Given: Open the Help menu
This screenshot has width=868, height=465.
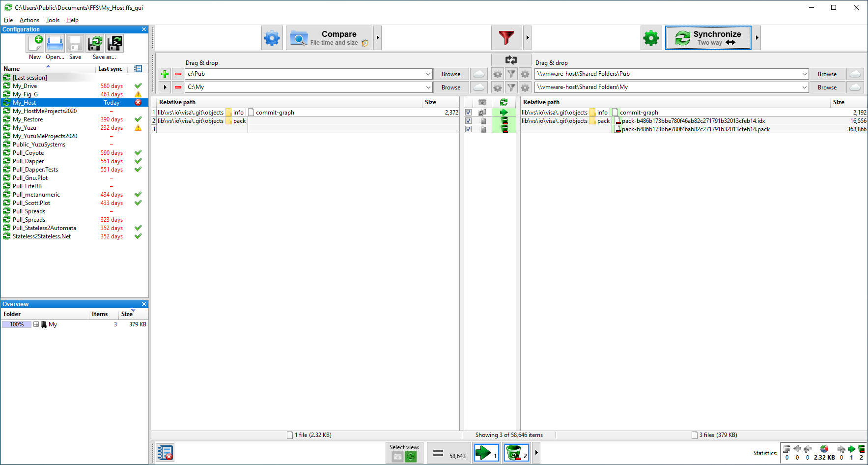Looking at the screenshot, I should click(x=72, y=20).
